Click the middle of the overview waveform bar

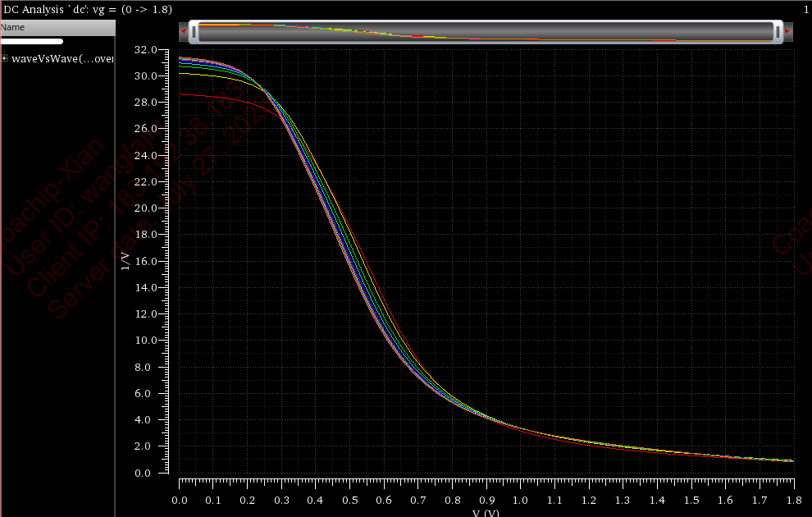point(486,31)
